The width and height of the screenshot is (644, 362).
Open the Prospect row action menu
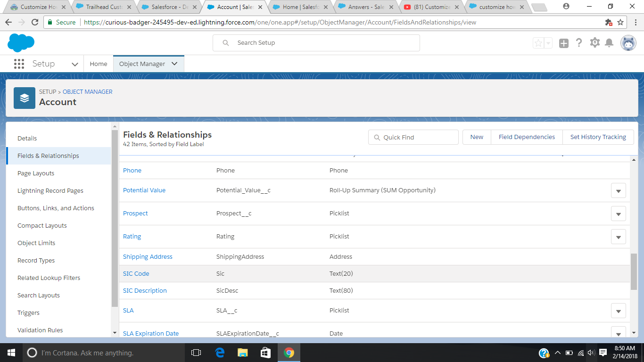click(x=618, y=214)
